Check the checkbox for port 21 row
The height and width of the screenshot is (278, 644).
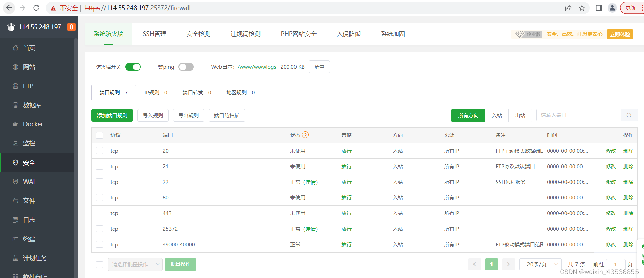click(100, 166)
